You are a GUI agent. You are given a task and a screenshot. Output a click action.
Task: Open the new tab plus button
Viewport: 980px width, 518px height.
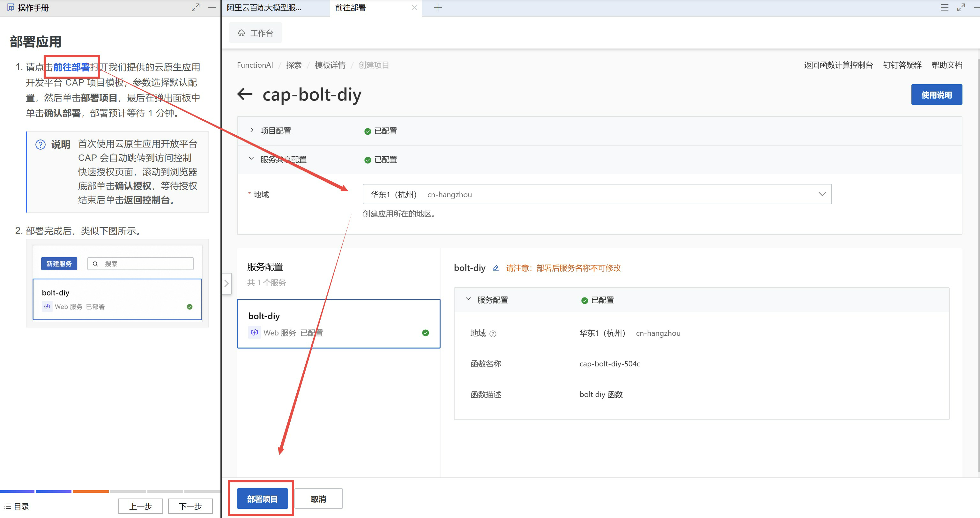(x=438, y=8)
